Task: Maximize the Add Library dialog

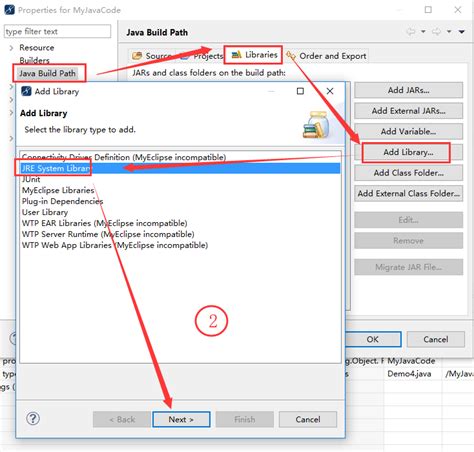Action: point(300,91)
